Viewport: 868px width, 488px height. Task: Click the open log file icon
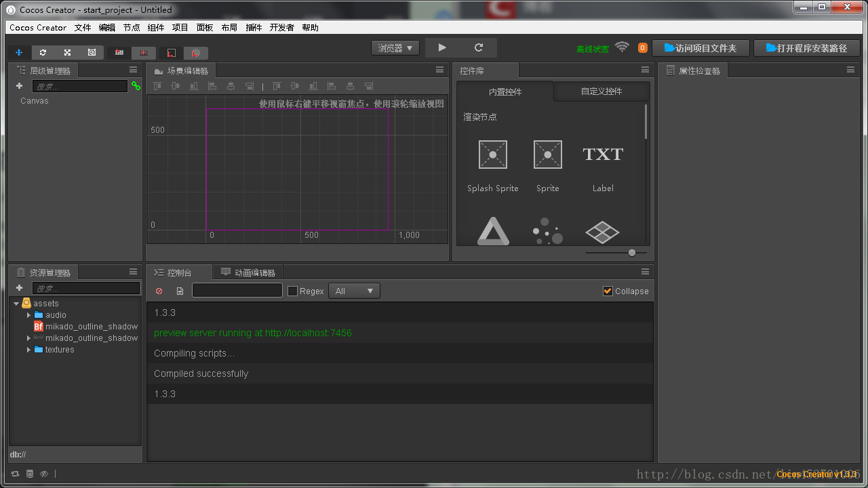click(180, 291)
